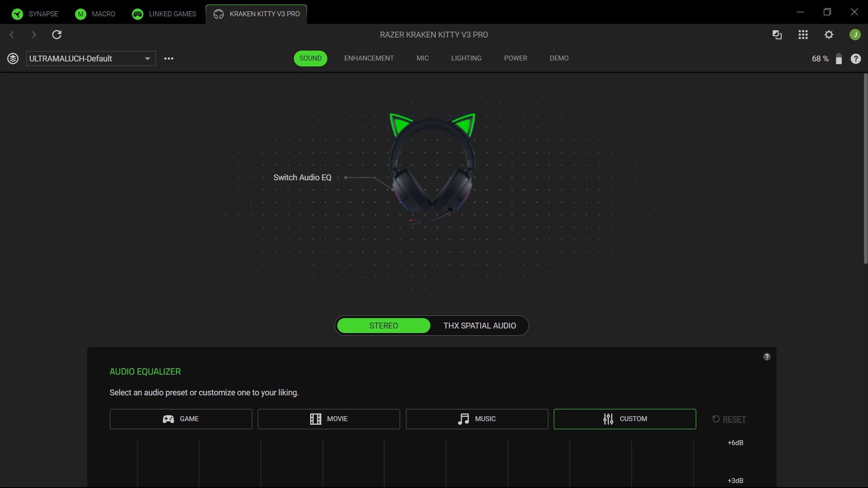
Task: Open the modules grid icon
Action: [x=803, y=34]
